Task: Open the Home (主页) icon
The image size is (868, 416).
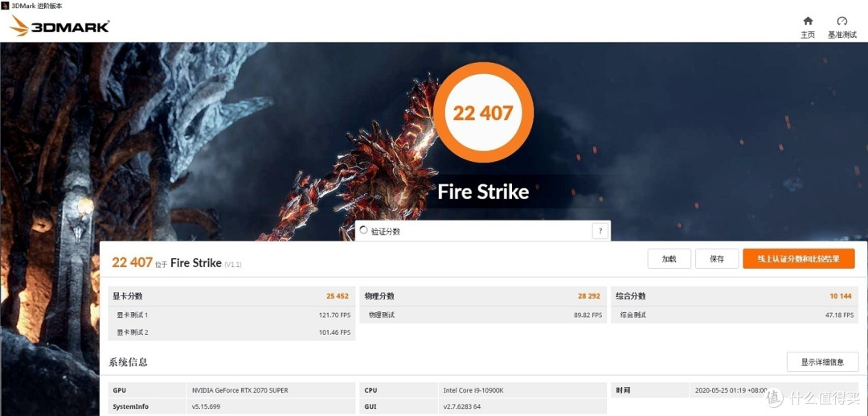Action: 808,21
